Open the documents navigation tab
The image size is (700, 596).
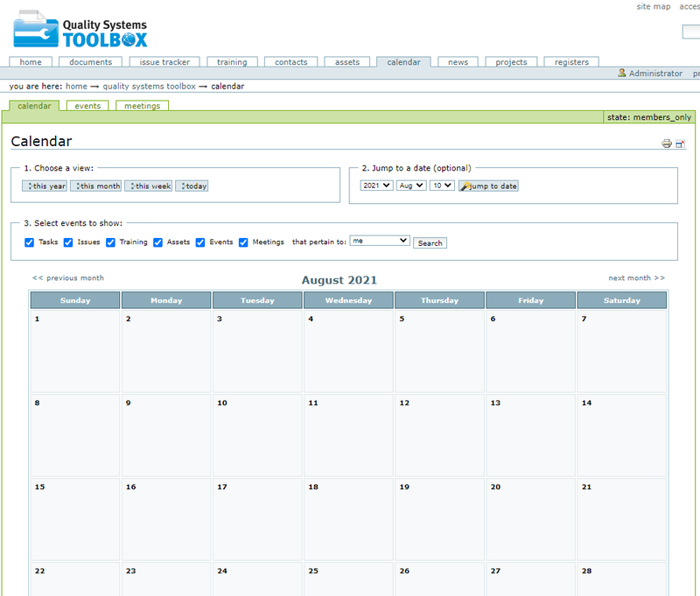click(91, 62)
